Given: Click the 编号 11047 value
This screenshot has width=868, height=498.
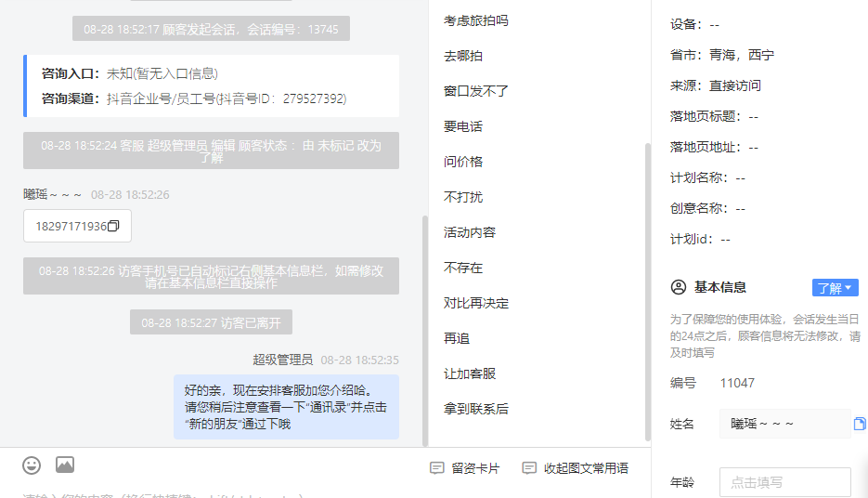Looking at the screenshot, I should (x=737, y=384).
